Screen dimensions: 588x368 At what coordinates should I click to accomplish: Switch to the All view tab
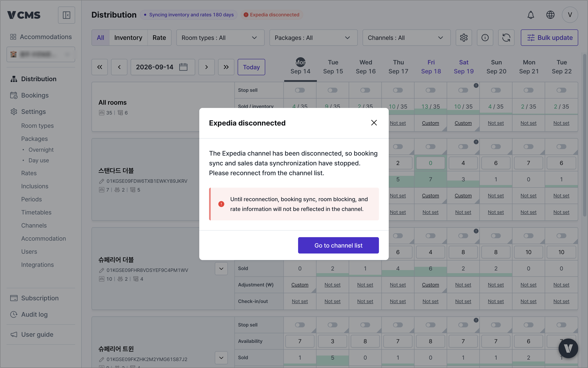100,38
